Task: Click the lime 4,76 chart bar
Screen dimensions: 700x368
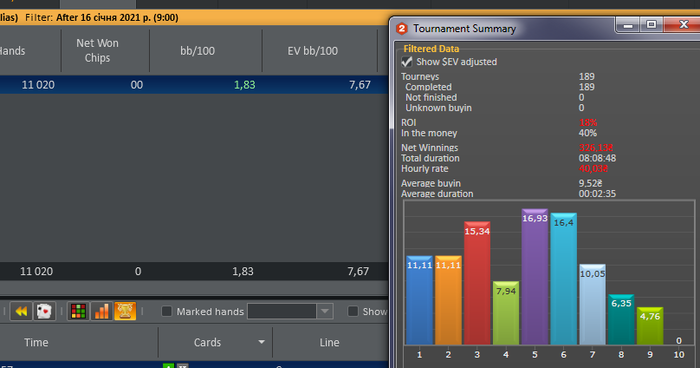Action: pyautogui.click(x=650, y=326)
